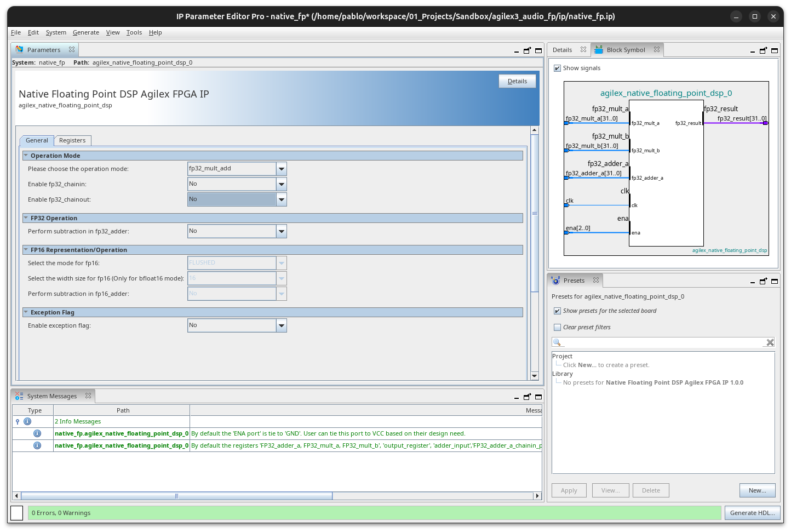Detach the Block Symbol panel using its undock icon
791x532 pixels.
pyautogui.click(x=763, y=50)
